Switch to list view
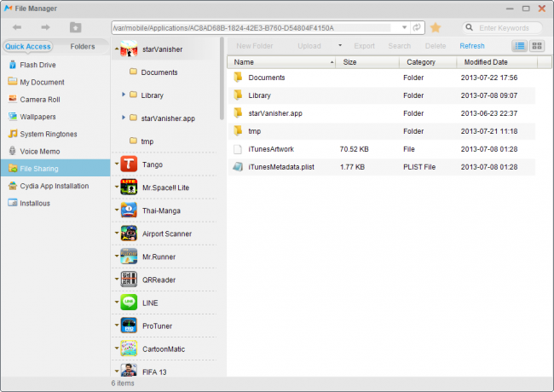The image size is (554, 392). click(519, 46)
